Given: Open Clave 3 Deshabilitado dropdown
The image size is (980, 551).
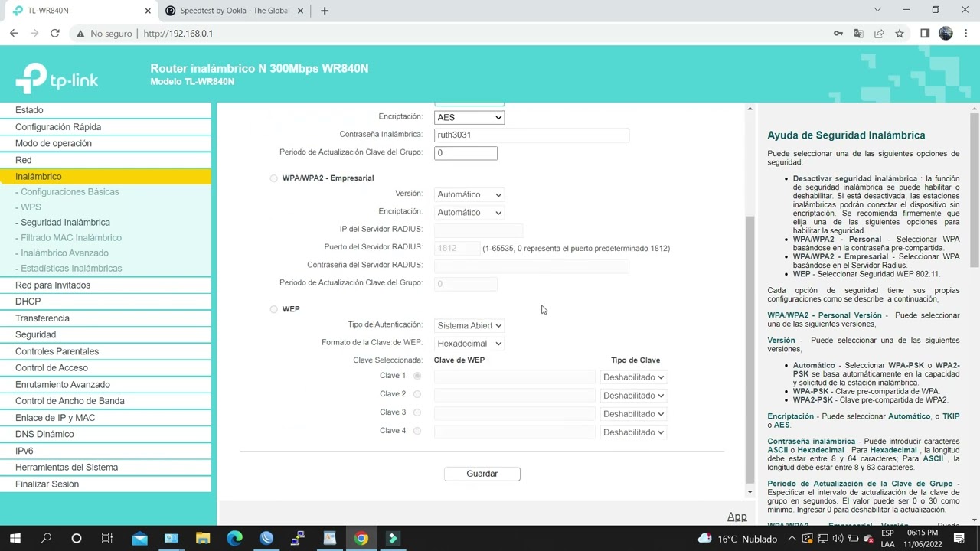Looking at the screenshot, I should click(633, 414).
